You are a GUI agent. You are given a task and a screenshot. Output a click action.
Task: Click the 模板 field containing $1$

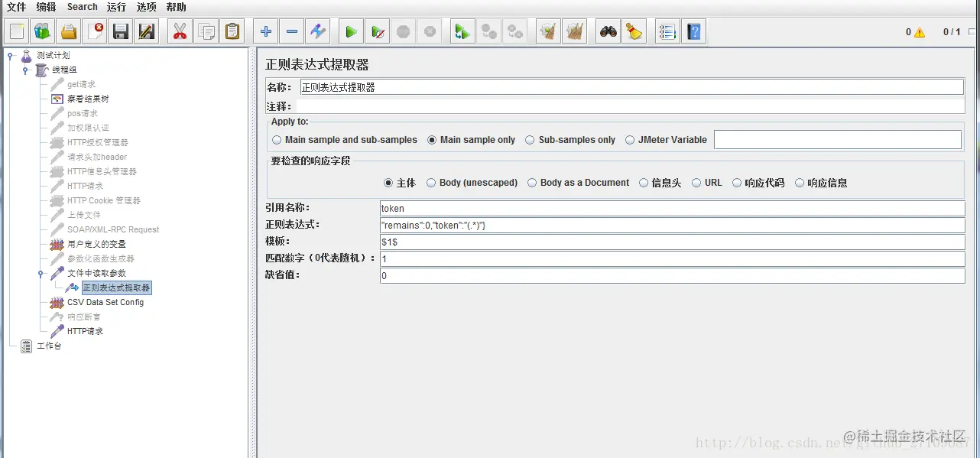(672, 242)
